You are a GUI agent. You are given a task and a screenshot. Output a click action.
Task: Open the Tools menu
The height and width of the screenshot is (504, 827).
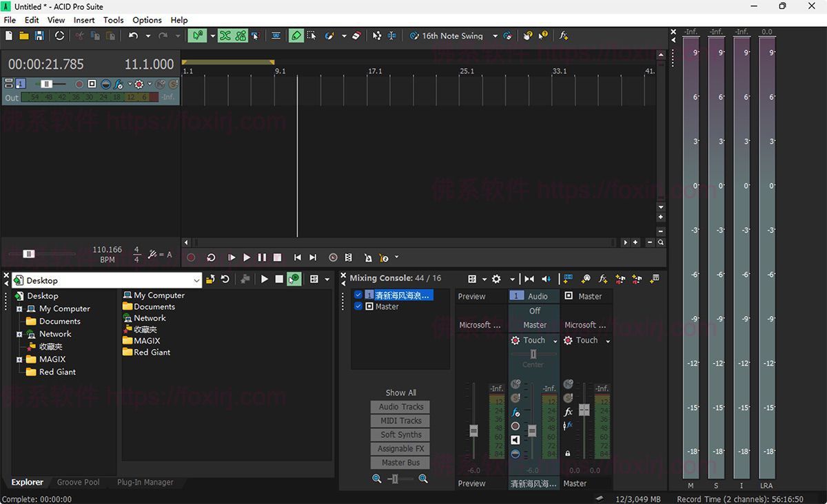[113, 20]
